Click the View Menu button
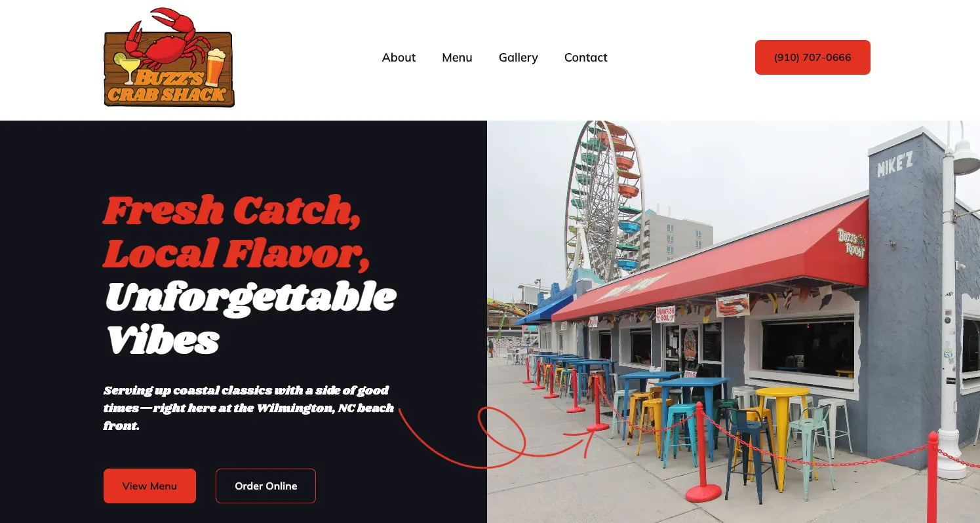 (149, 486)
